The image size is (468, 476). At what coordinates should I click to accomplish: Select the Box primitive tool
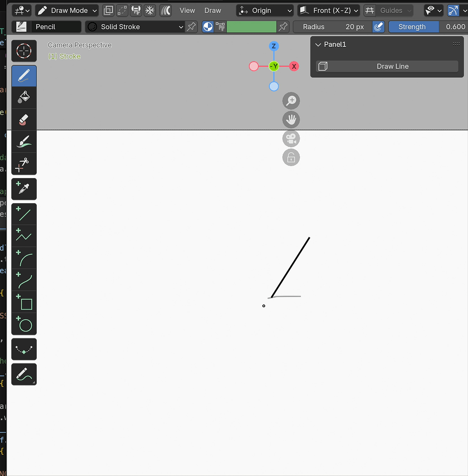pos(24,302)
